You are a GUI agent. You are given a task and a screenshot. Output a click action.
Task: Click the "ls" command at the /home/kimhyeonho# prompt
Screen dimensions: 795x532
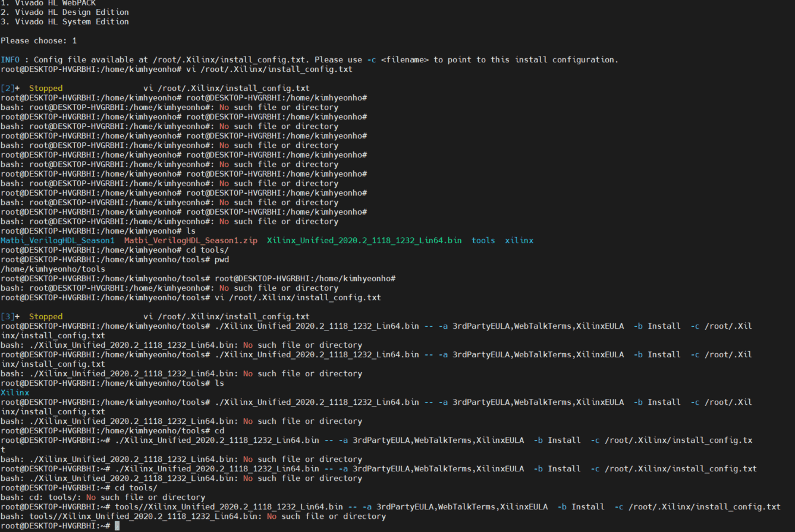[x=191, y=231]
